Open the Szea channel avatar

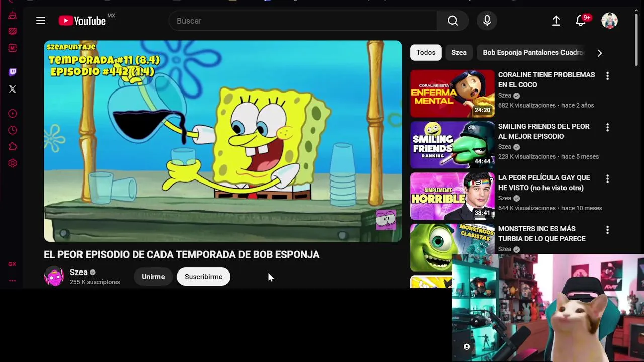coord(54,277)
